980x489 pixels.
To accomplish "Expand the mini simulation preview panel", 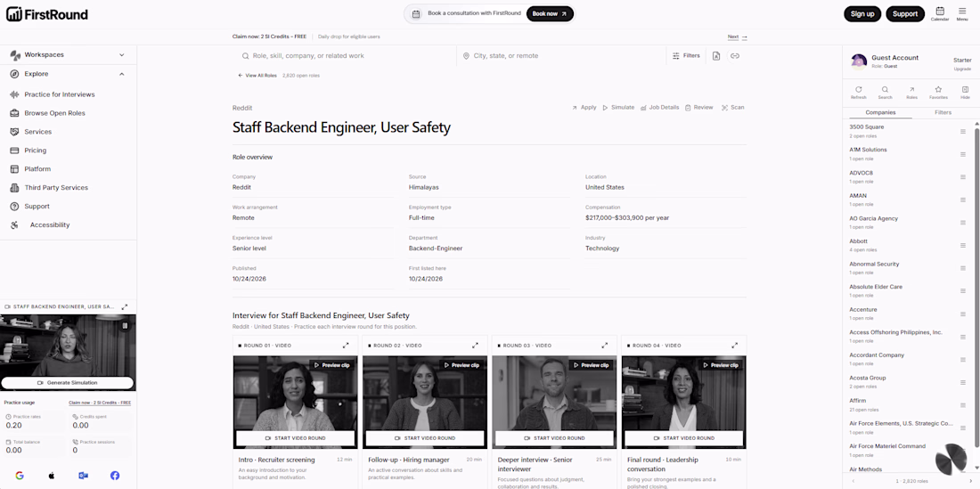I will tap(125, 306).
